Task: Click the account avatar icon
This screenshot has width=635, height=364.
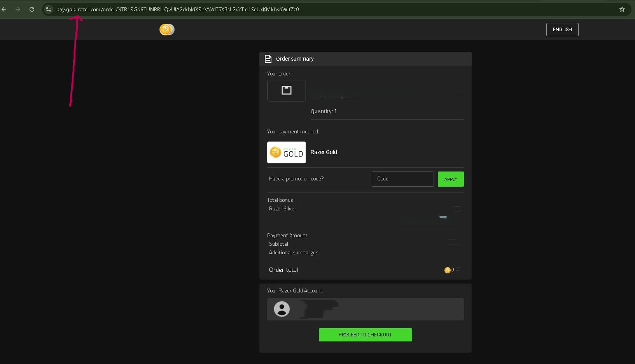Action: (282, 309)
